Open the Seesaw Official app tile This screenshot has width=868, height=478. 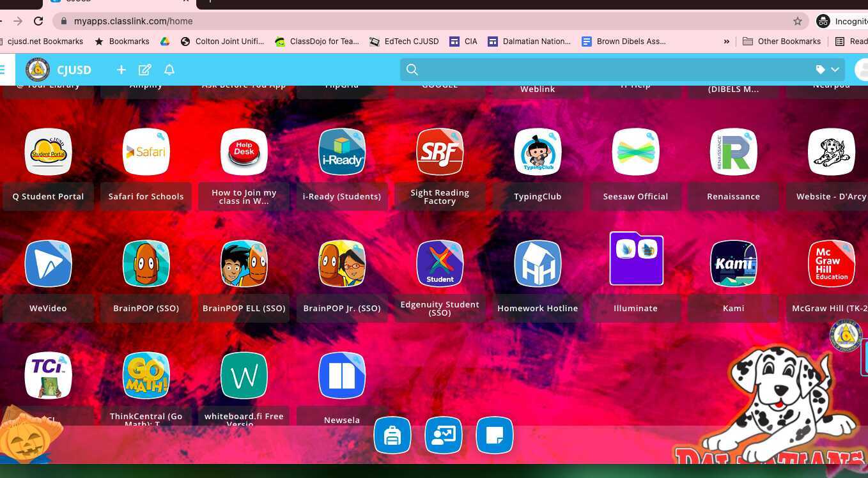pos(635,151)
